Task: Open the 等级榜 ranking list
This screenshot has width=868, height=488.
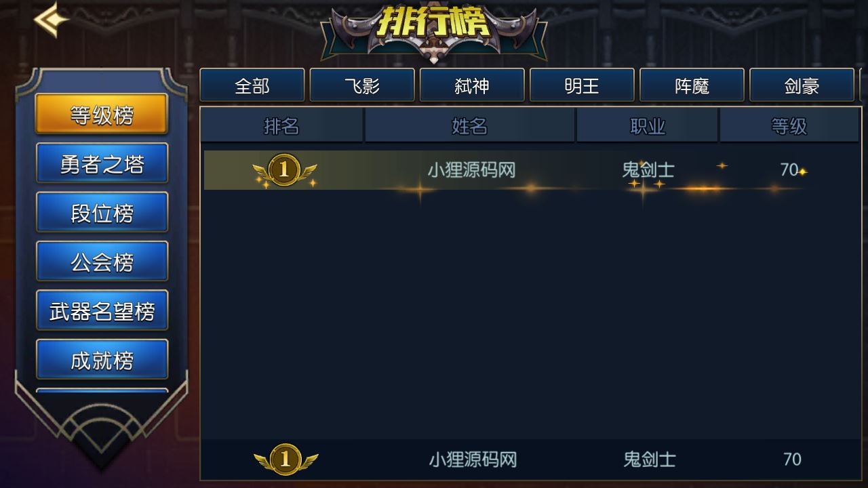Action: coord(102,115)
